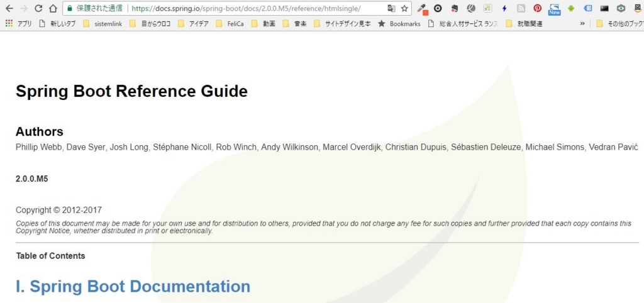Image resolution: width=644 pixels, height=303 pixels.
Task: Click the green Android robot extension
Action: [x=571, y=8]
